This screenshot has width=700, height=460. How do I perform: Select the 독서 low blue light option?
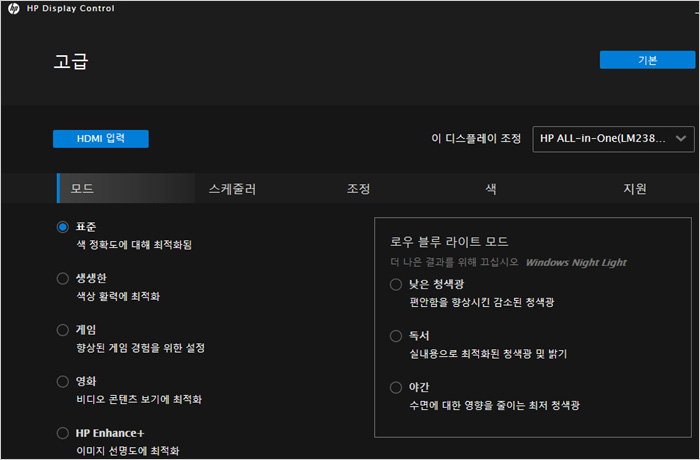[x=396, y=336]
